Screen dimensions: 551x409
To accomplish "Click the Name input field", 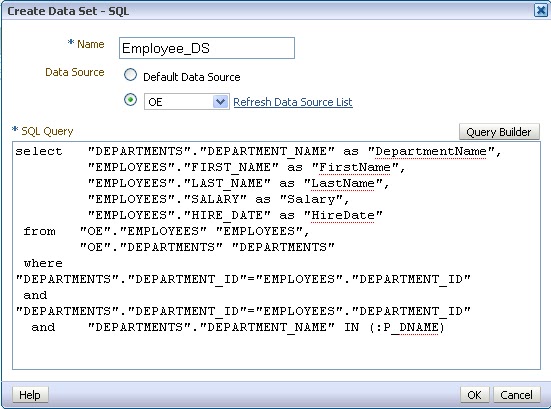I will tap(207, 48).
